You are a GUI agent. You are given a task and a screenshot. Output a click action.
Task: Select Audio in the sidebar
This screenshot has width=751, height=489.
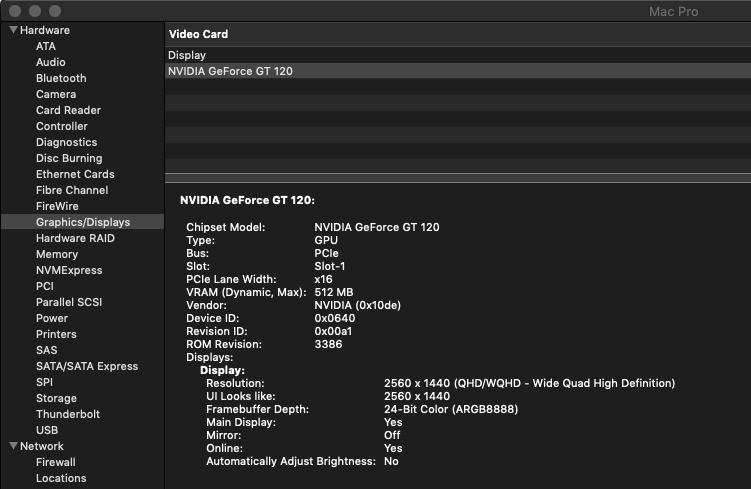(x=51, y=62)
